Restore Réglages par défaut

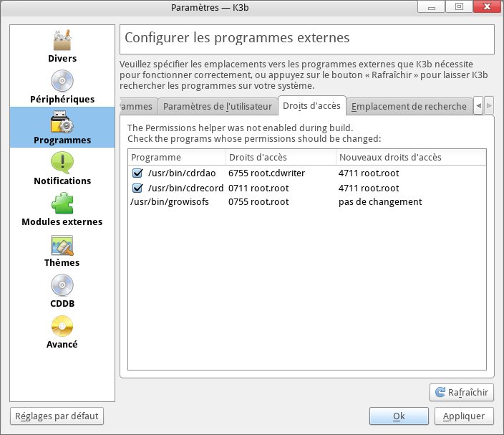57,416
